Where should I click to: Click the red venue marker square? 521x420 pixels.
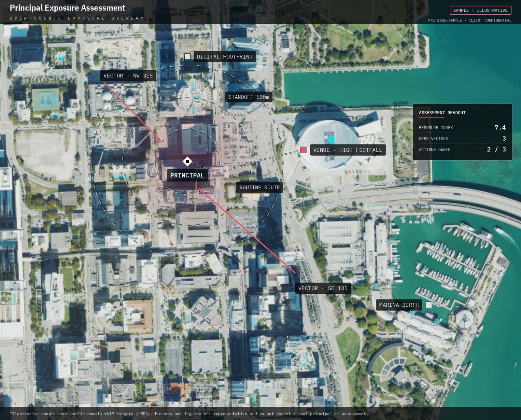pos(303,150)
